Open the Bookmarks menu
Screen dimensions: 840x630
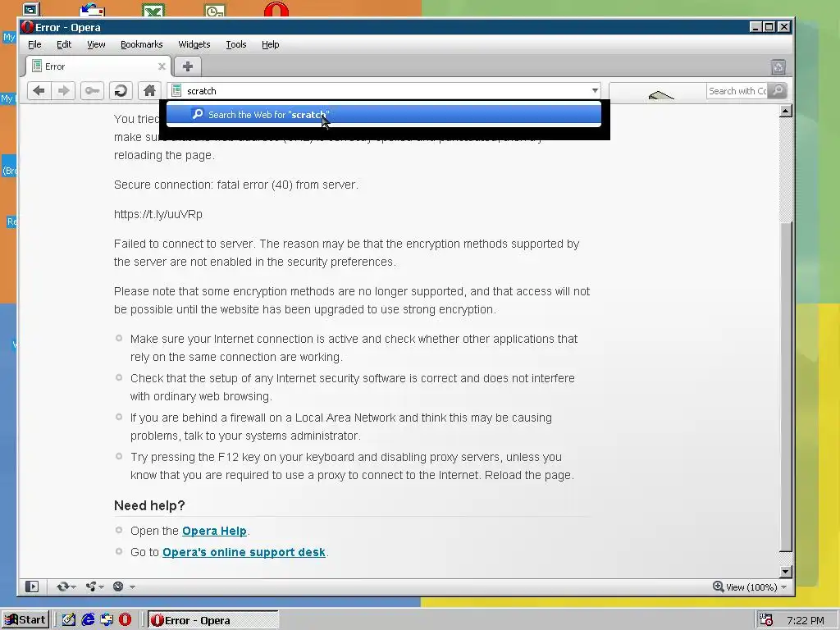(x=141, y=44)
